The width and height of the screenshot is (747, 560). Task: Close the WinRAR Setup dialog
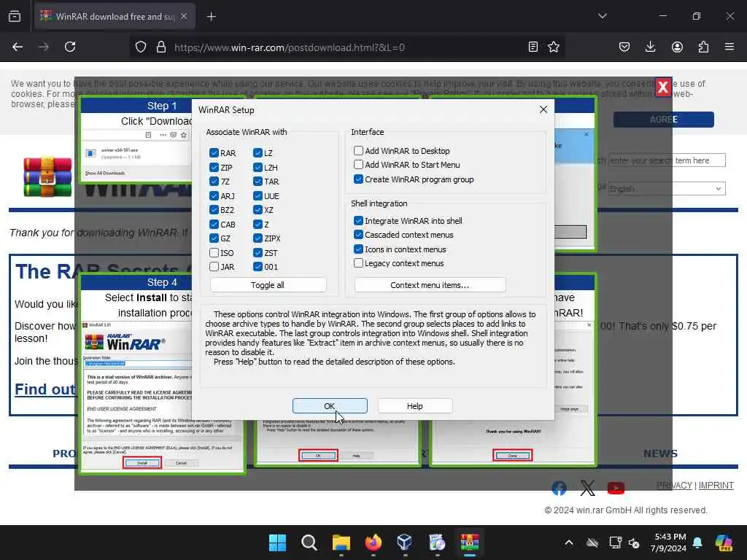543,109
